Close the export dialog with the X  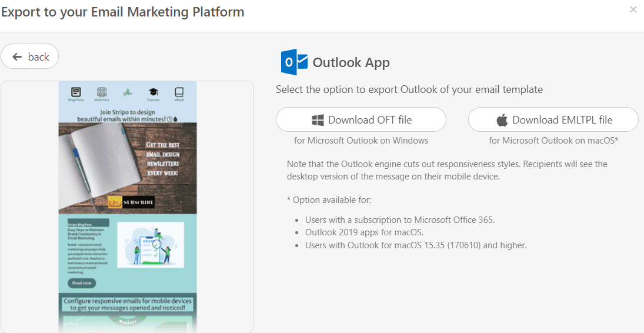(x=633, y=10)
